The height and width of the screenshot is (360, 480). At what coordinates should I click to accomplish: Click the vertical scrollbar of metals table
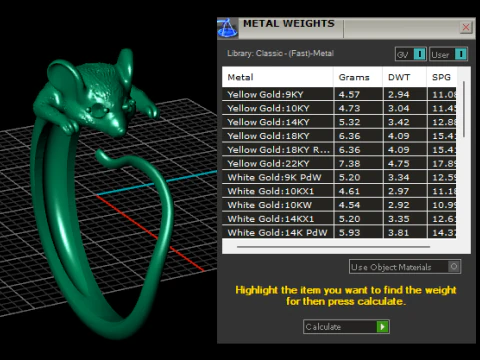pos(464,109)
